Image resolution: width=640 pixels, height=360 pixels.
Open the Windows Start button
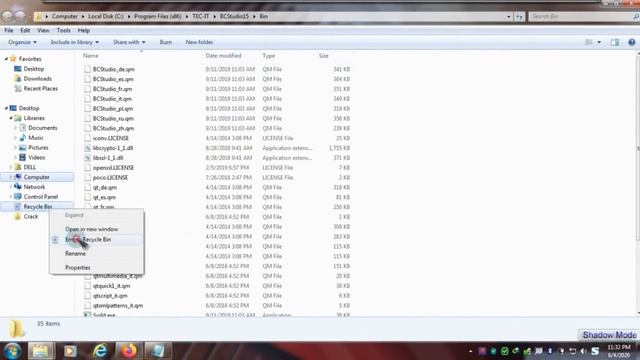click(x=12, y=350)
